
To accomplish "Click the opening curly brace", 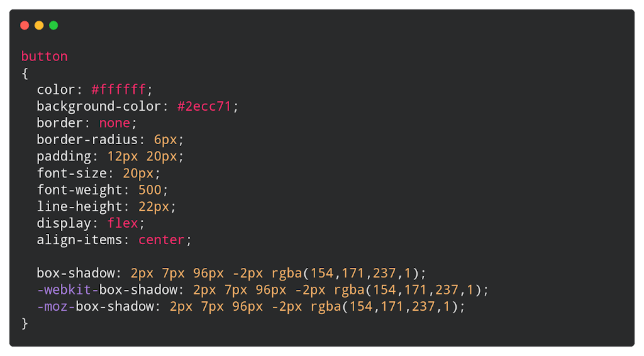I will pyautogui.click(x=25, y=74).
